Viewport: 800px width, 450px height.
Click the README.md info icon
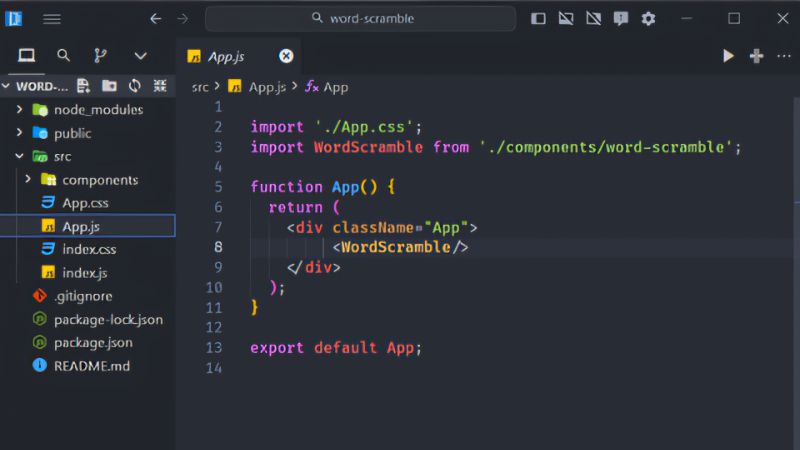point(39,365)
